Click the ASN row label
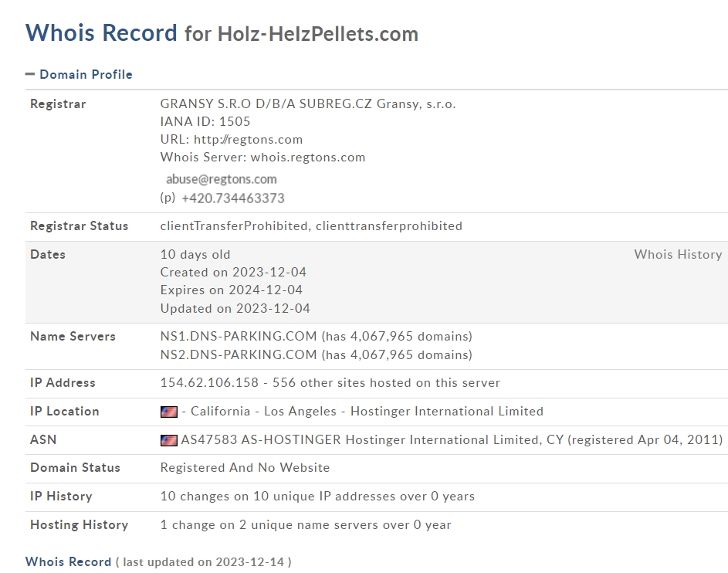Viewport: 728px width, 573px height. [43, 439]
